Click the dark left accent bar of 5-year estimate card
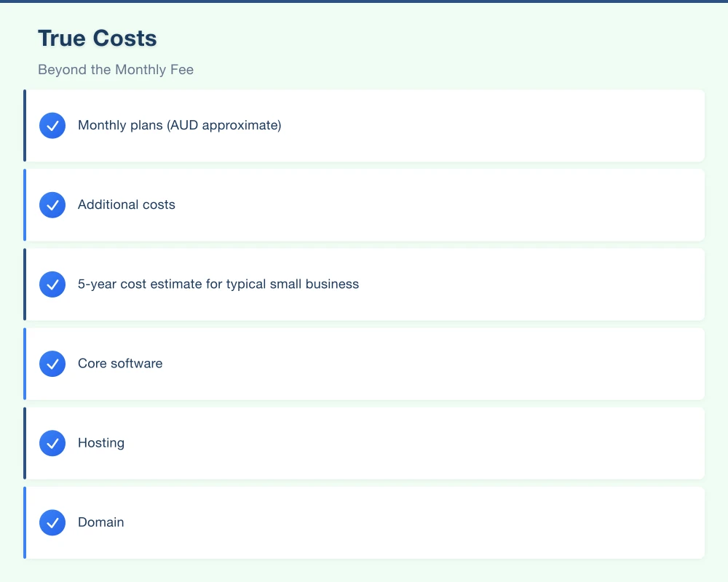728x582 pixels. [25, 284]
